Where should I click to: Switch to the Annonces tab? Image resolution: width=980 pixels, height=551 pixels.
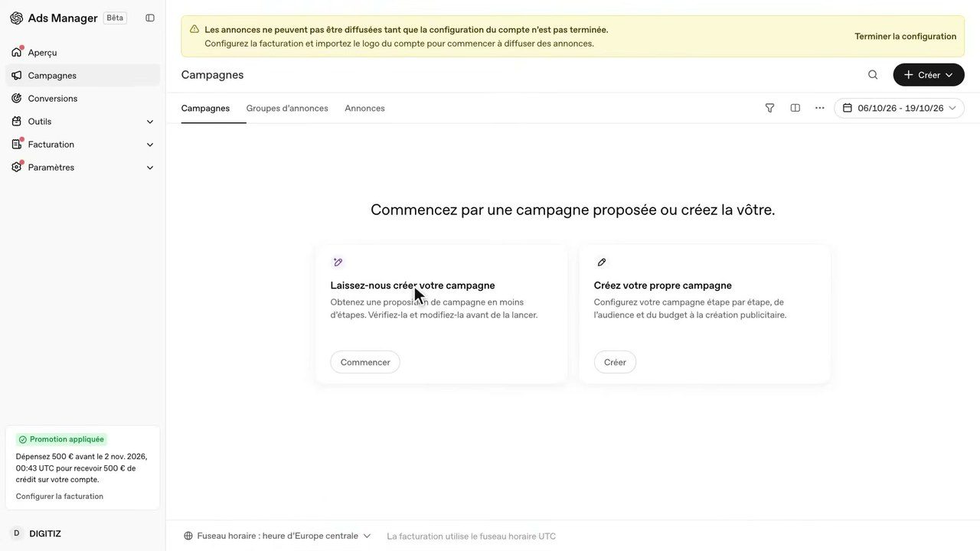pyautogui.click(x=364, y=108)
